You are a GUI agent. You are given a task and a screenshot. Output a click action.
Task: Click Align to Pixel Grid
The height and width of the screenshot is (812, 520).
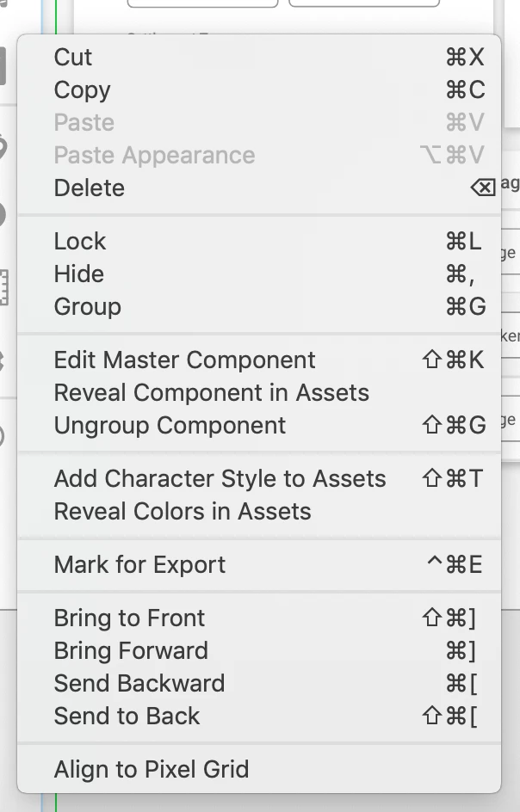coord(151,770)
